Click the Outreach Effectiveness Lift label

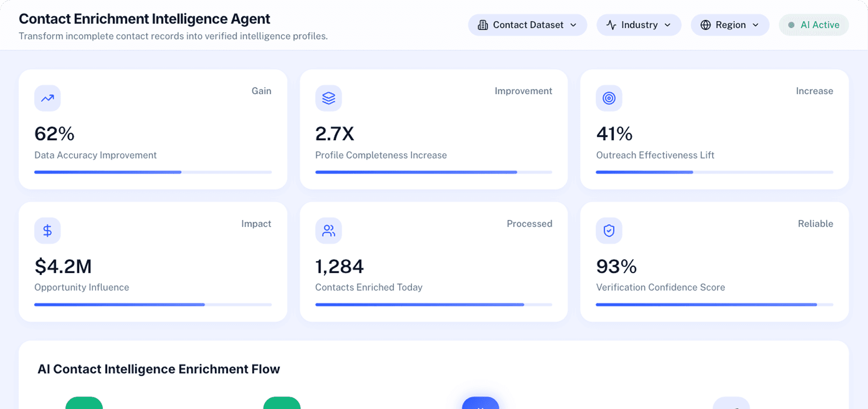[x=655, y=155]
